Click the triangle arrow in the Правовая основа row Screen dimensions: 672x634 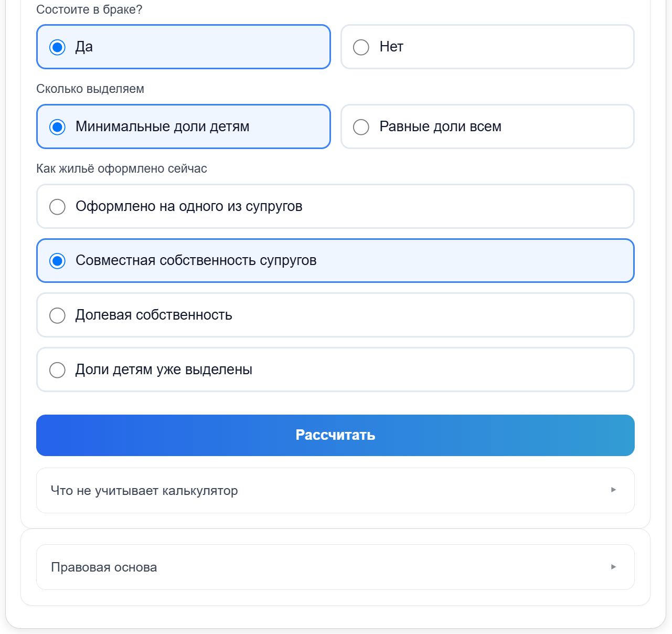[613, 567]
